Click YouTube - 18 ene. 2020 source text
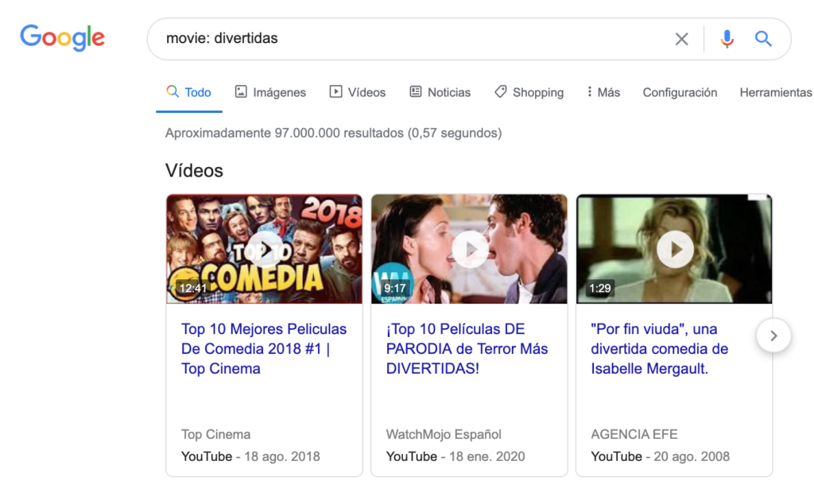The height and width of the screenshot is (504, 814). [x=455, y=457]
